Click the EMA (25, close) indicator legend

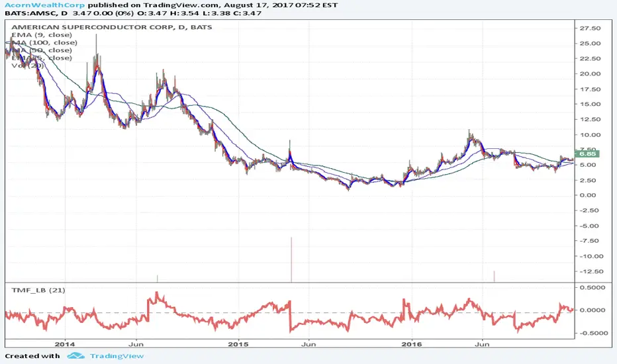42,58
